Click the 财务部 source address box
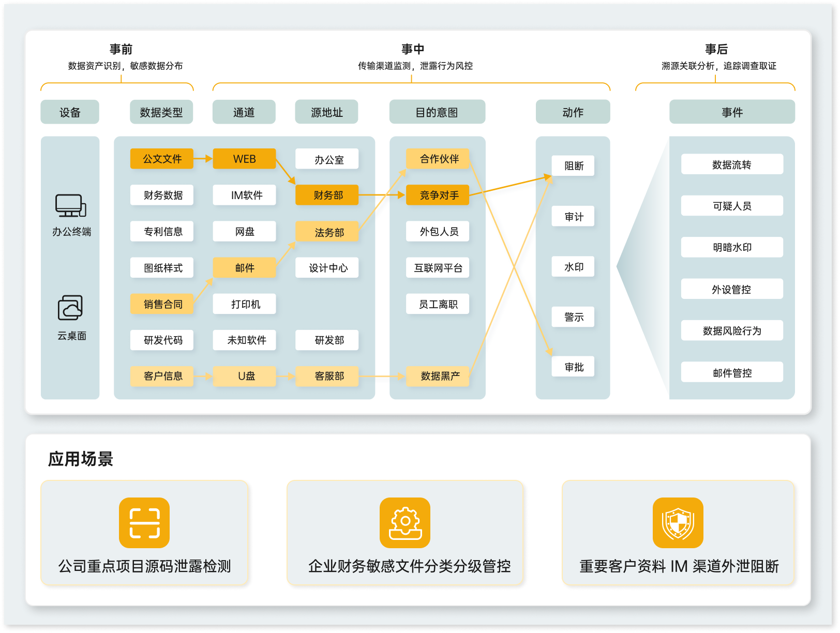This screenshot has width=840, height=633. pyautogui.click(x=327, y=195)
